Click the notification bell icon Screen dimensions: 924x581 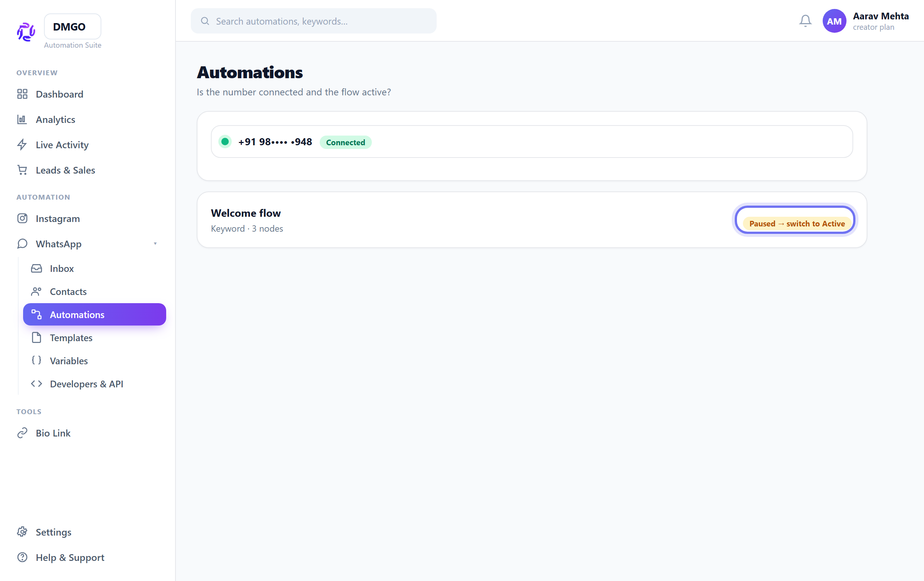[x=805, y=21]
